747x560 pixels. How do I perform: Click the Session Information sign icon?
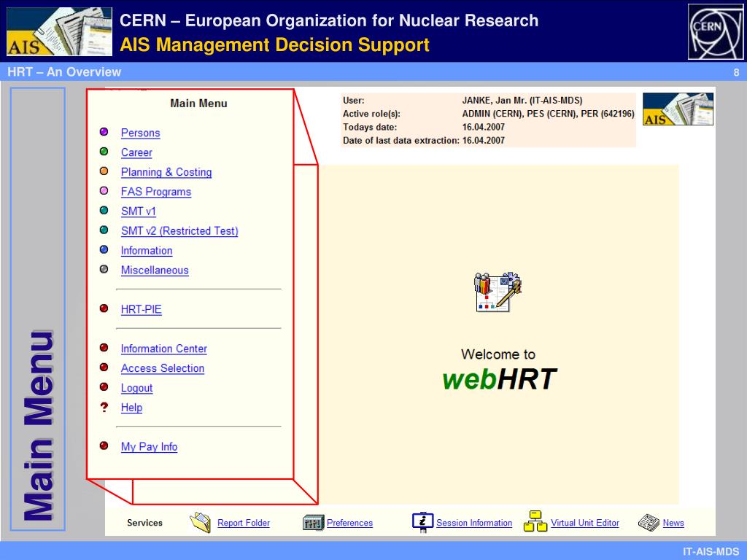point(422,522)
